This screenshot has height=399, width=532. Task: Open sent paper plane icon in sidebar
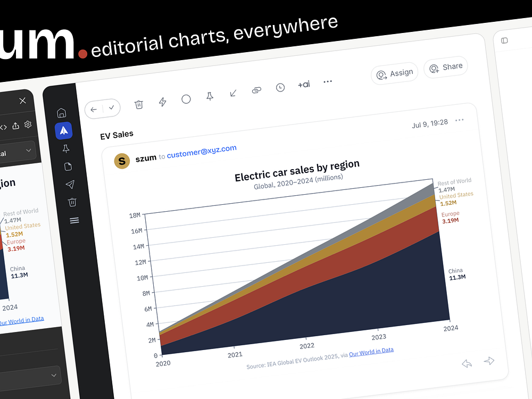coord(70,184)
